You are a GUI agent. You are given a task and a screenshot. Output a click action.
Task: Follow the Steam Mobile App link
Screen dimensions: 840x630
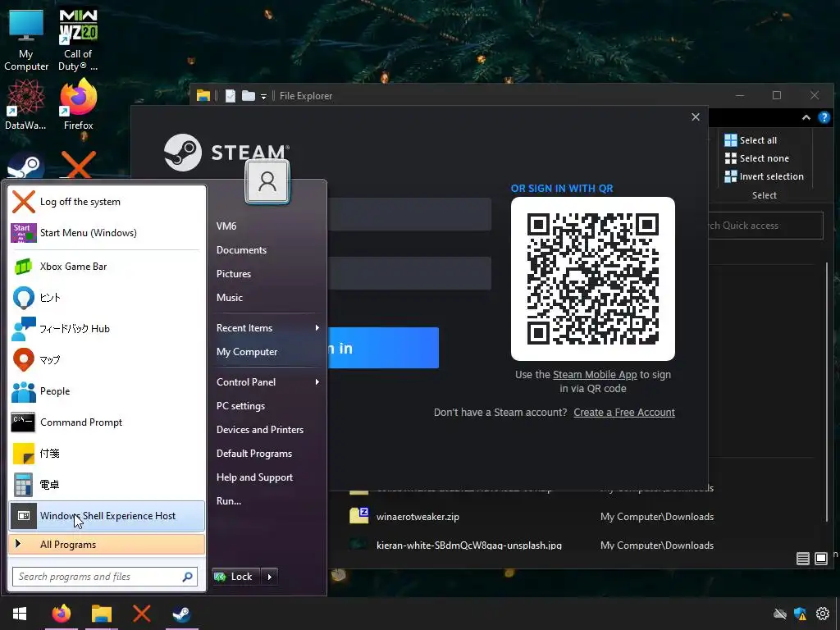pyautogui.click(x=595, y=374)
